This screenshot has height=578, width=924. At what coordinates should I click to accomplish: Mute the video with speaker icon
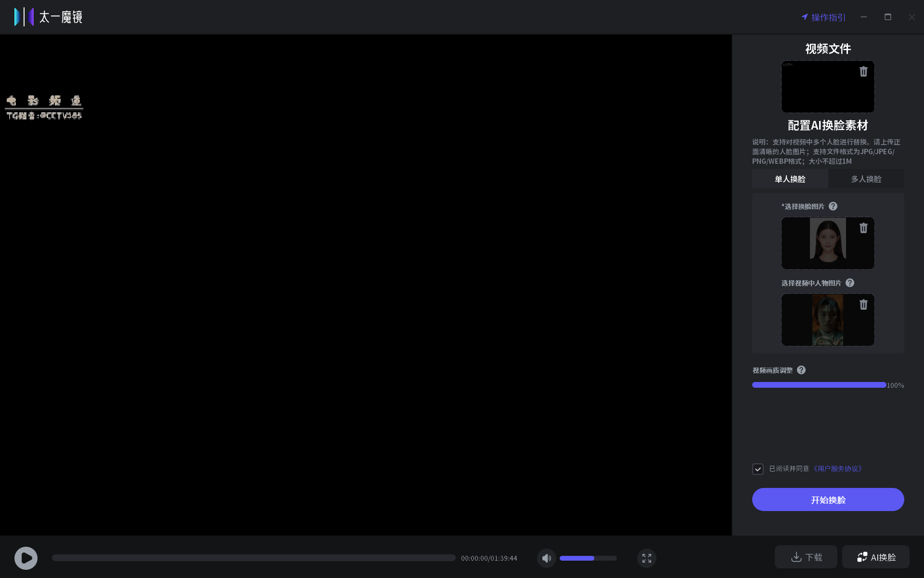point(547,558)
